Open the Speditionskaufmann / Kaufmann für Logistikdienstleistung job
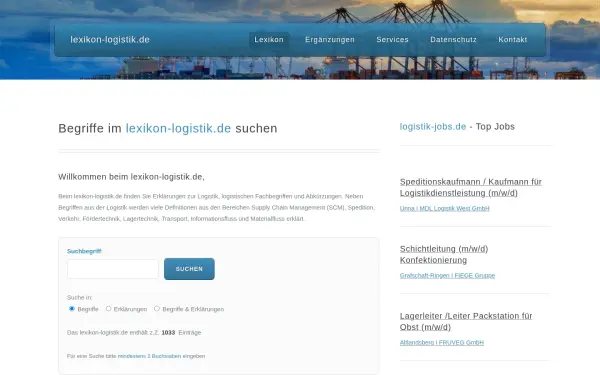Viewport: 600px width, 375px height. tap(471, 187)
